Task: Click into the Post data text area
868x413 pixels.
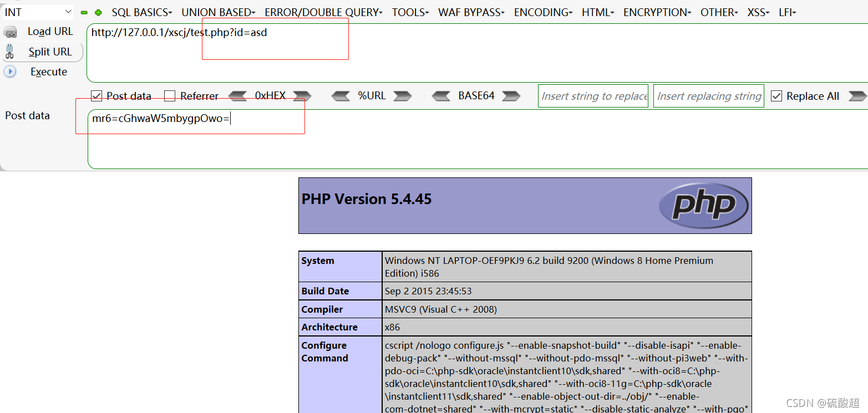Action: (x=478, y=139)
